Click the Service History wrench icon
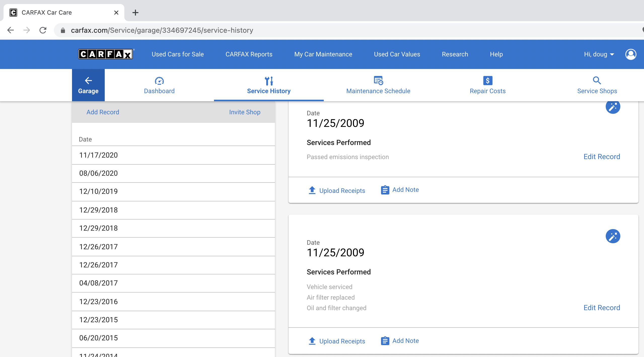The width and height of the screenshot is (644, 357). click(x=269, y=81)
